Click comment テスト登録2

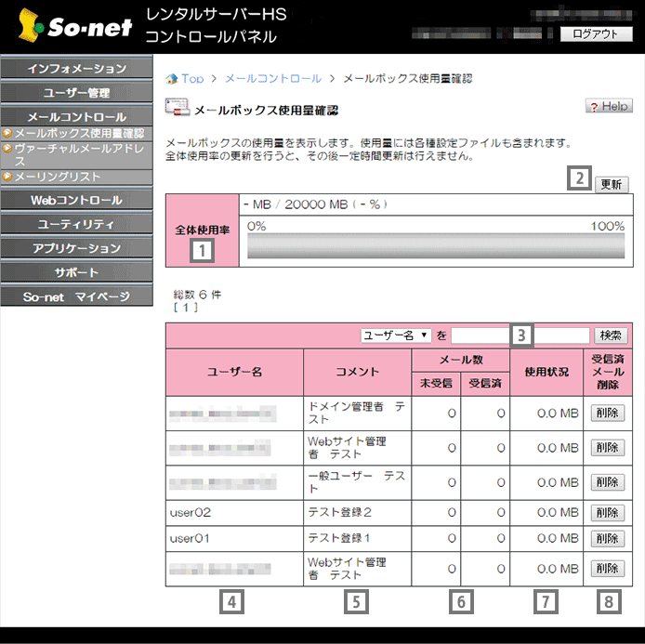point(340,512)
